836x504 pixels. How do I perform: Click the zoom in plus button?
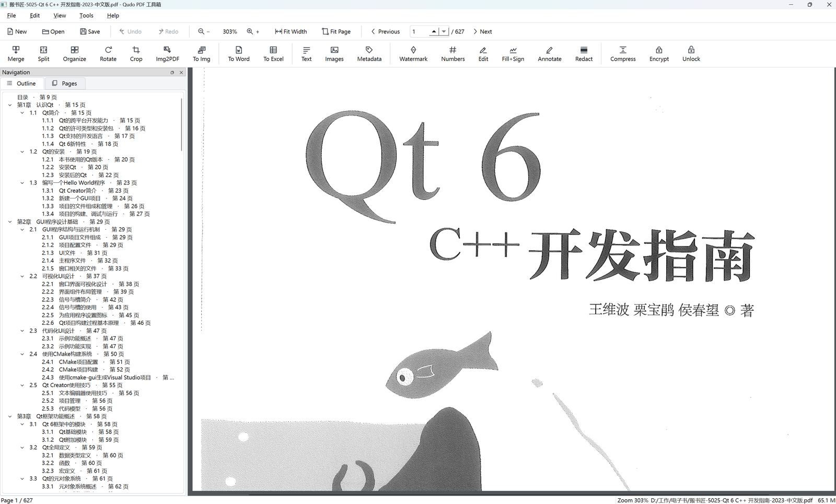[253, 31]
